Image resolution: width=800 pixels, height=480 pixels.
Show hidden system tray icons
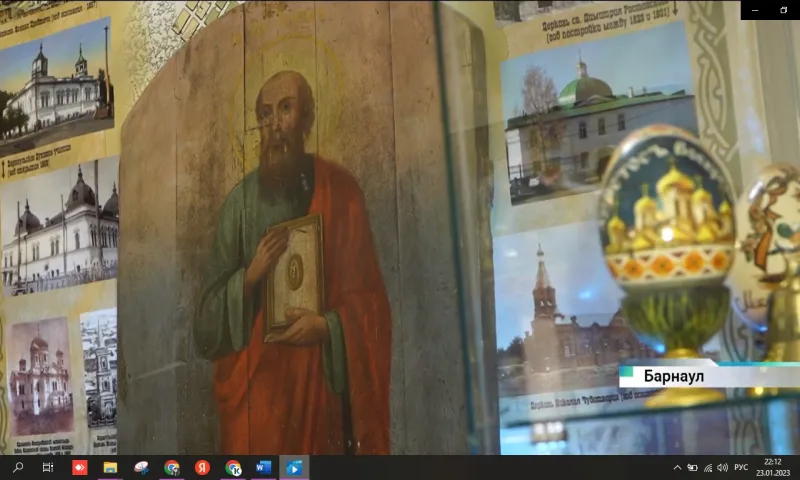[x=678, y=467]
